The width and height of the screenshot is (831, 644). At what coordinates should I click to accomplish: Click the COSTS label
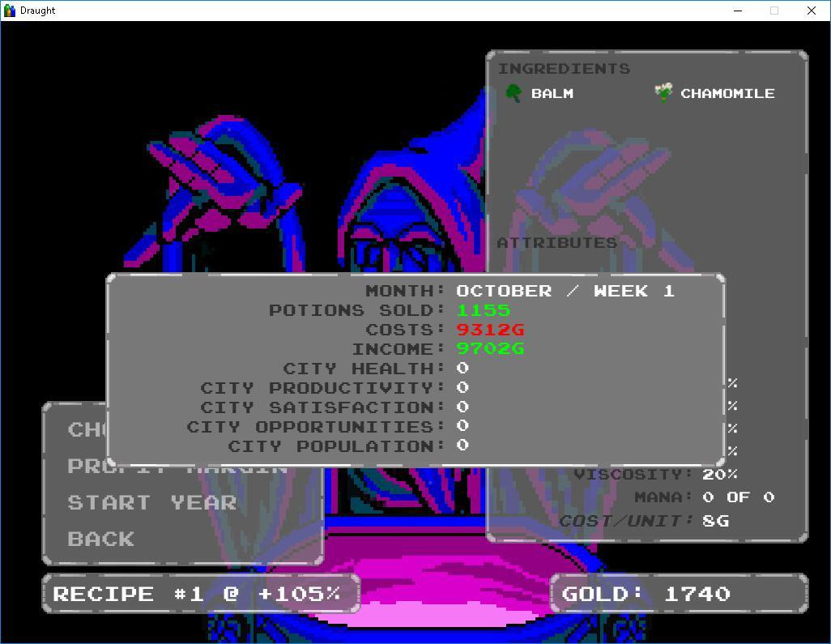point(405,330)
